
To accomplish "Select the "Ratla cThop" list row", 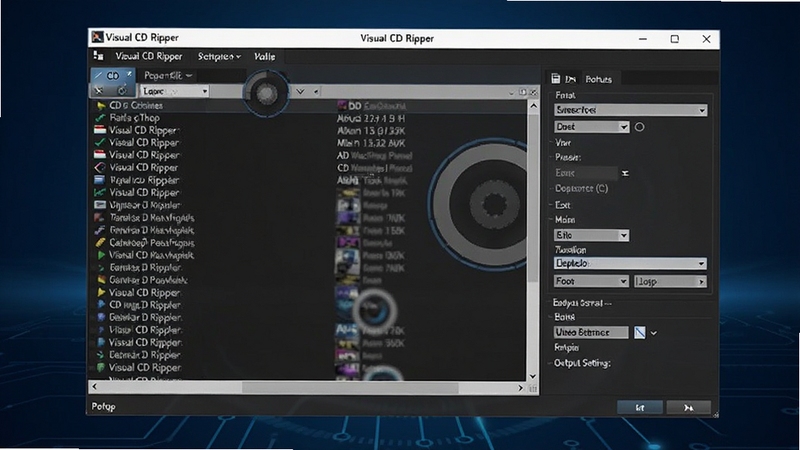I will point(134,118).
